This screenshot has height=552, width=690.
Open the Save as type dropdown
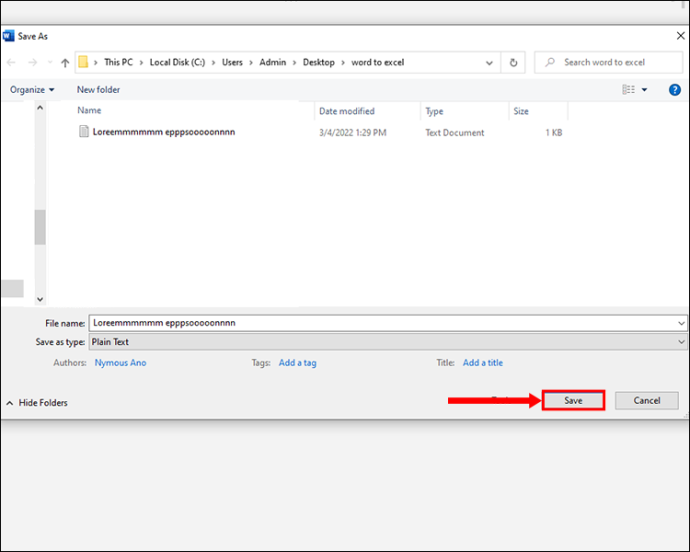pos(388,342)
